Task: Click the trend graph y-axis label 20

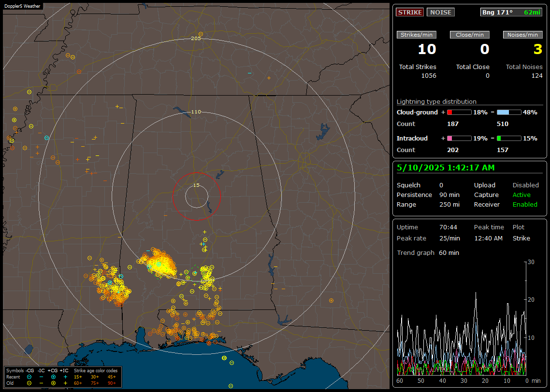Action: (531, 300)
